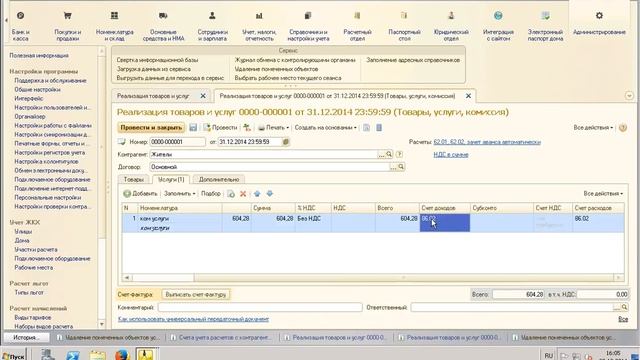
Task: Open Основные средства и НМА section
Action: pyautogui.click(x=163, y=26)
